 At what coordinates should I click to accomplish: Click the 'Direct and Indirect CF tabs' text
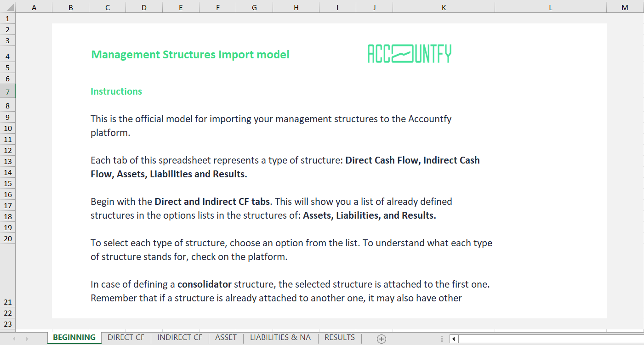tap(212, 202)
